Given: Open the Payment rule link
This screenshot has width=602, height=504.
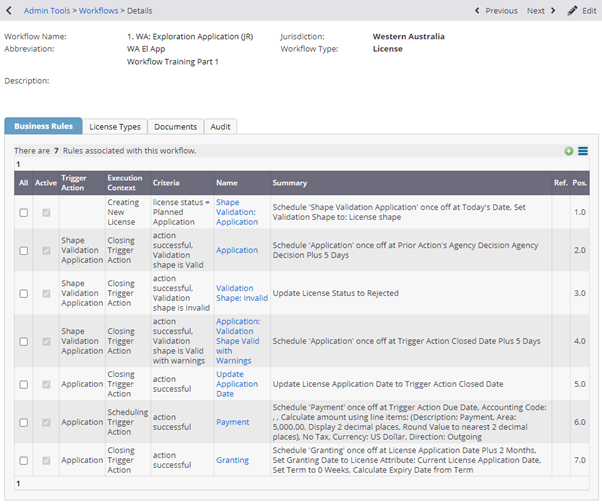Looking at the screenshot, I should [233, 422].
